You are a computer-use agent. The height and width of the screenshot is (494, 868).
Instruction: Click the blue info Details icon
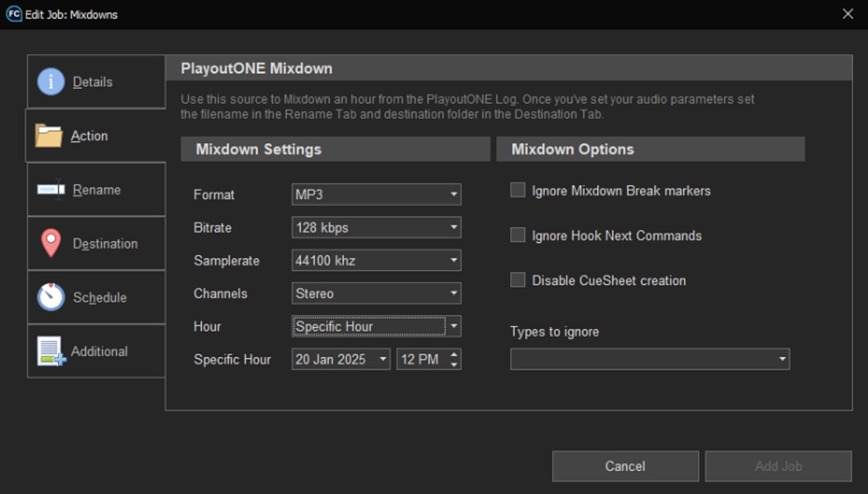51,82
